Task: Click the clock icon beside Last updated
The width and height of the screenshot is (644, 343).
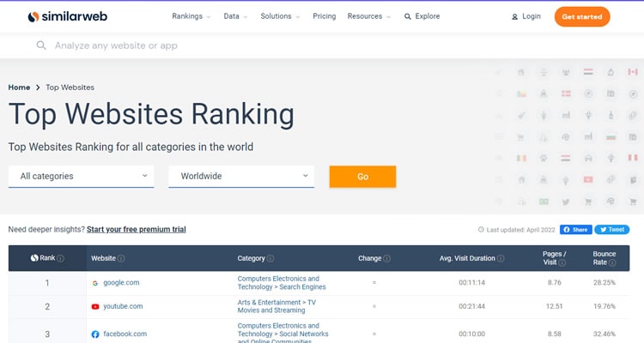Action: [x=481, y=229]
